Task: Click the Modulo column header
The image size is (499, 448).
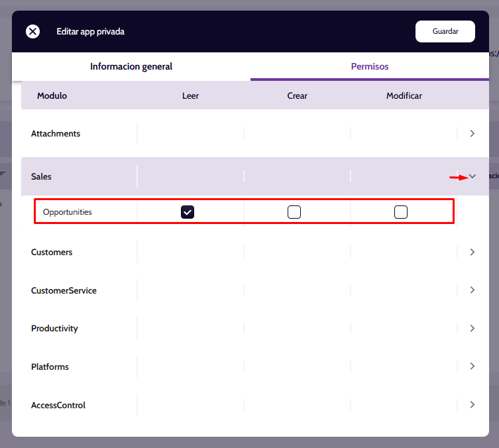Action: click(x=52, y=95)
